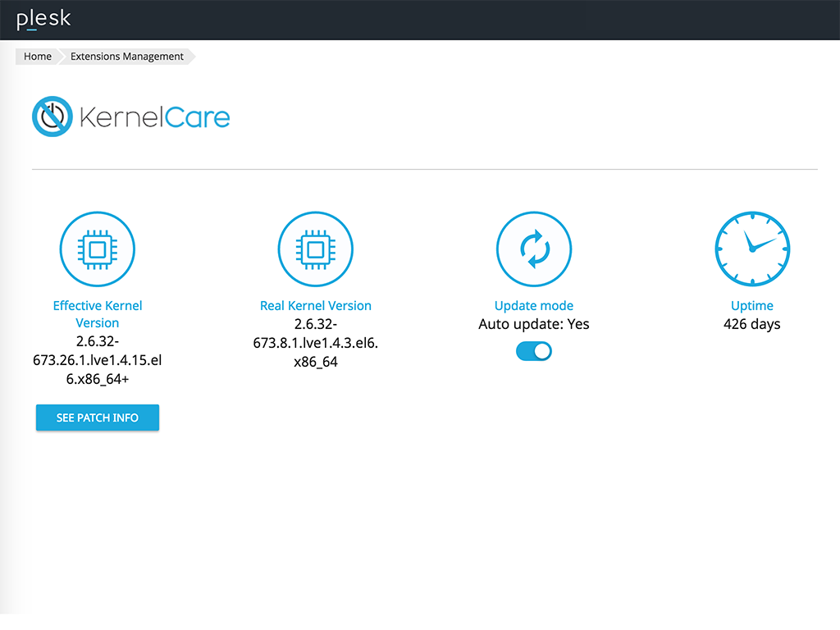Open Extensions Management from the breadcrumb

point(126,56)
